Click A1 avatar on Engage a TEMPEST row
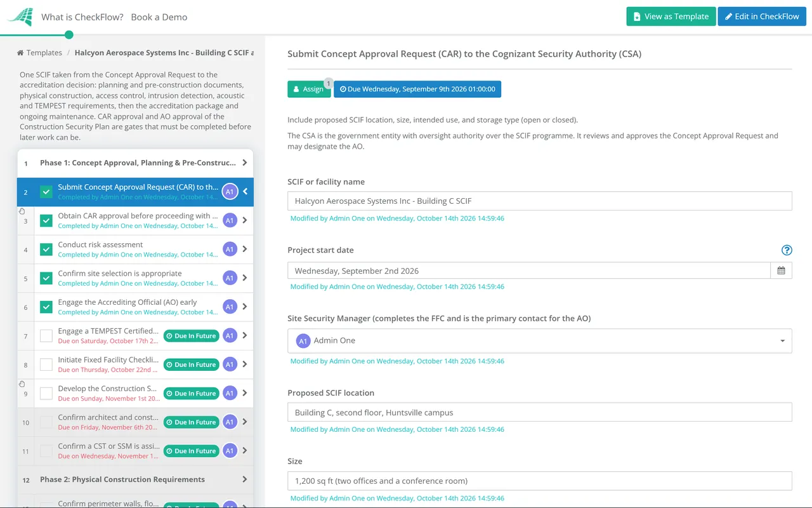This screenshot has height=508, width=812. point(230,336)
